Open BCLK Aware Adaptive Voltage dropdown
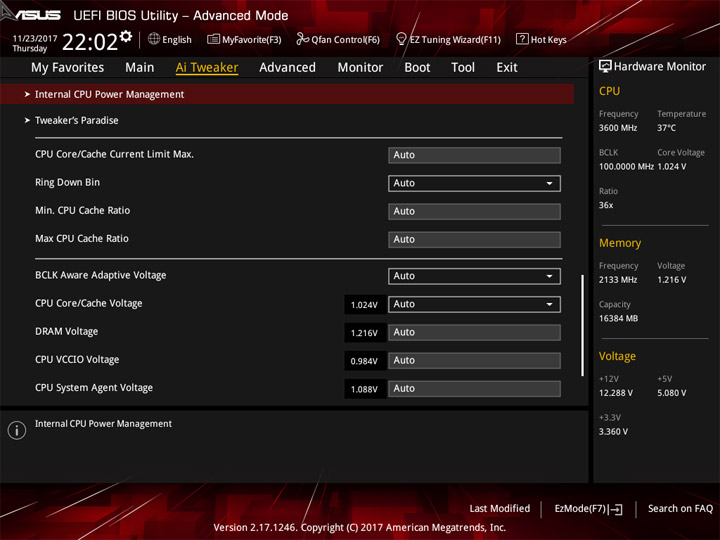Screen dimensions: 720x540 474,276
